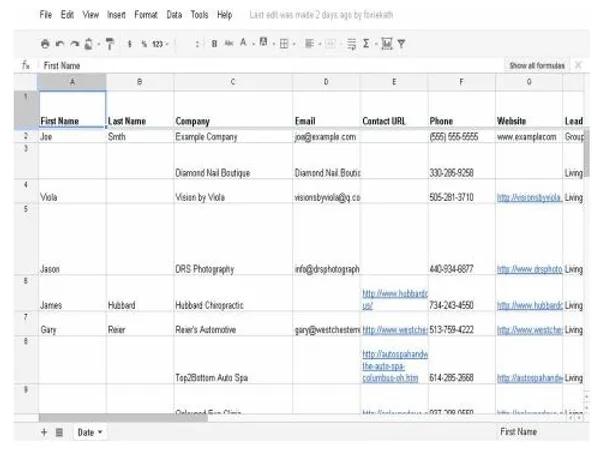Select the '(555) 555-5555' phone cell

point(461,137)
